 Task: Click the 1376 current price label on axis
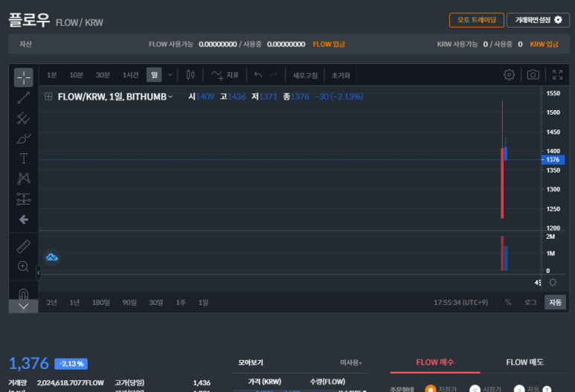pos(553,159)
